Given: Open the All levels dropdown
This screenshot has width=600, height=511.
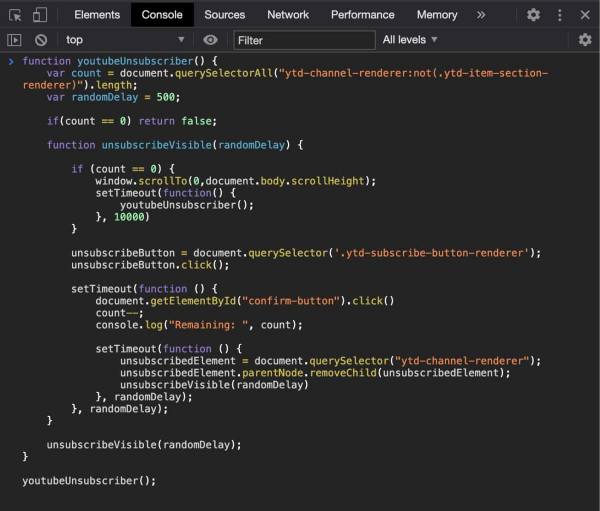Looking at the screenshot, I should (410, 40).
